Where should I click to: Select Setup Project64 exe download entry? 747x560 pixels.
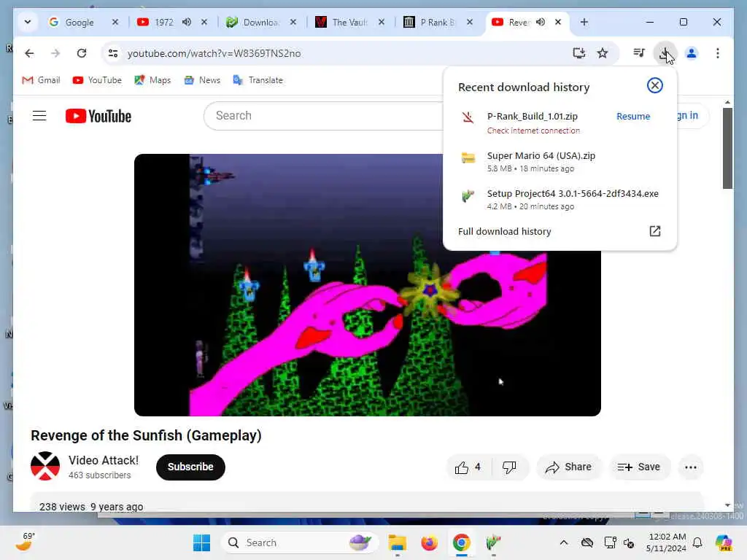[x=560, y=199]
